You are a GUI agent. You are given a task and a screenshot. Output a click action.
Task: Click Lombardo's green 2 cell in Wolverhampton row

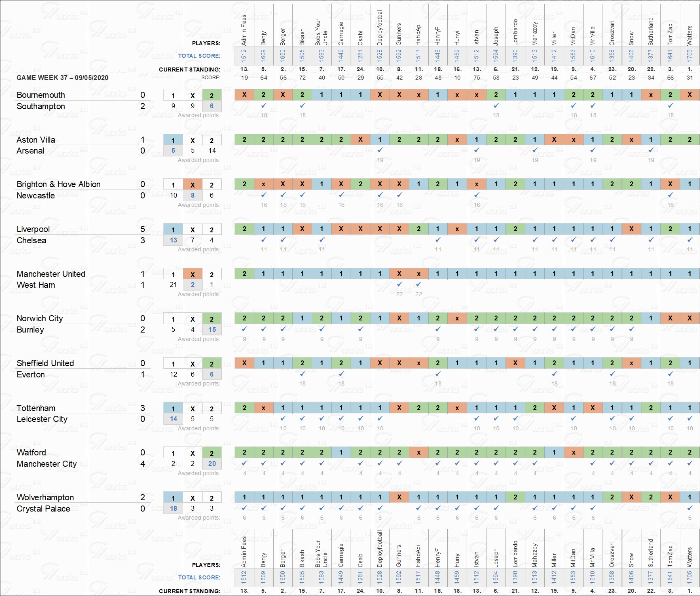tap(515, 497)
